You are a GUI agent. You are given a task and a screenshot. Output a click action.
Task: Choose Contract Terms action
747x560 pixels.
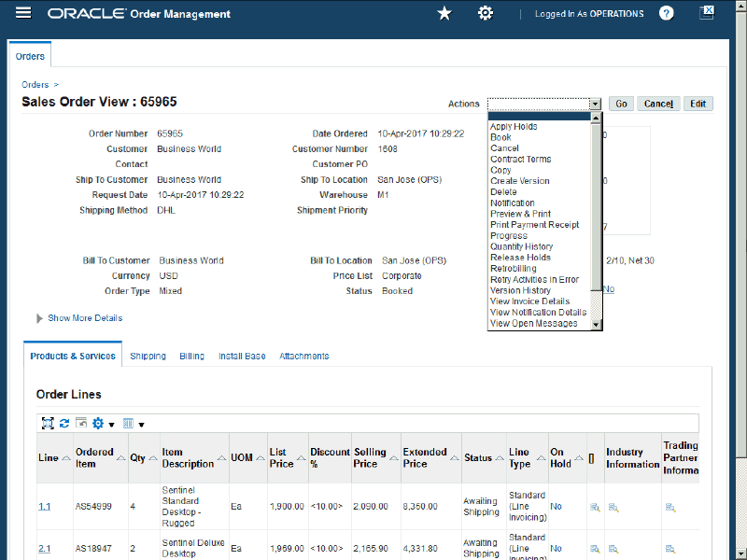tap(521, 160)
